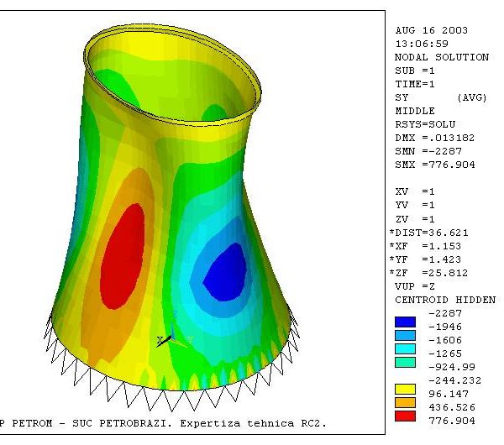
Task: Click the dark blue minimum stress region
Action: click(x=224, y=275)
